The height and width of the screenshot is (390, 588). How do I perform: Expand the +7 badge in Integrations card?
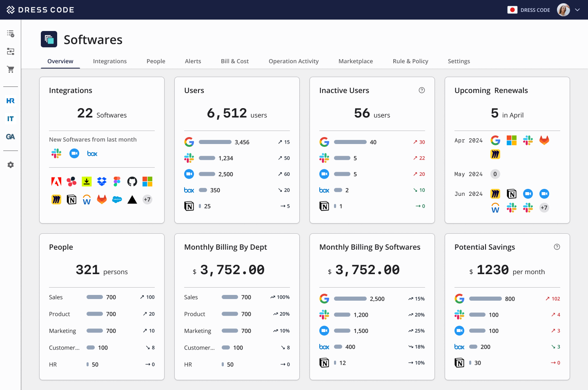(147, 199)
